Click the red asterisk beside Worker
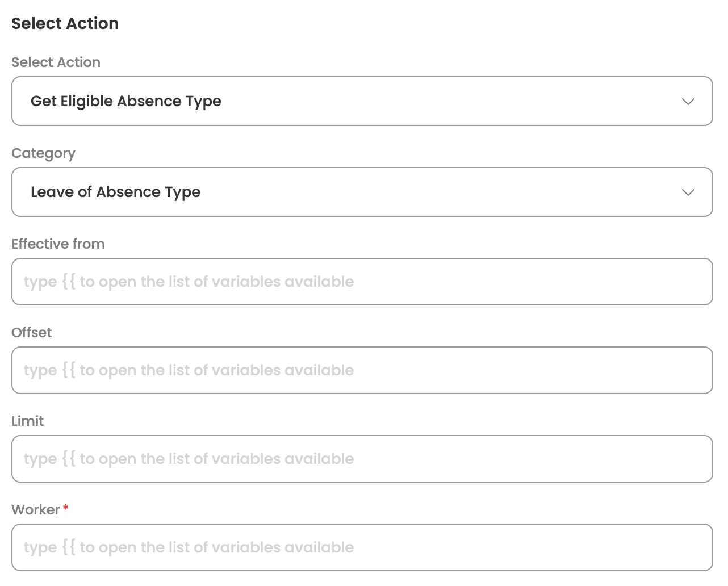The width and height of the screenshot is (728, 586). pyautogui.click(x=66, y=508)
